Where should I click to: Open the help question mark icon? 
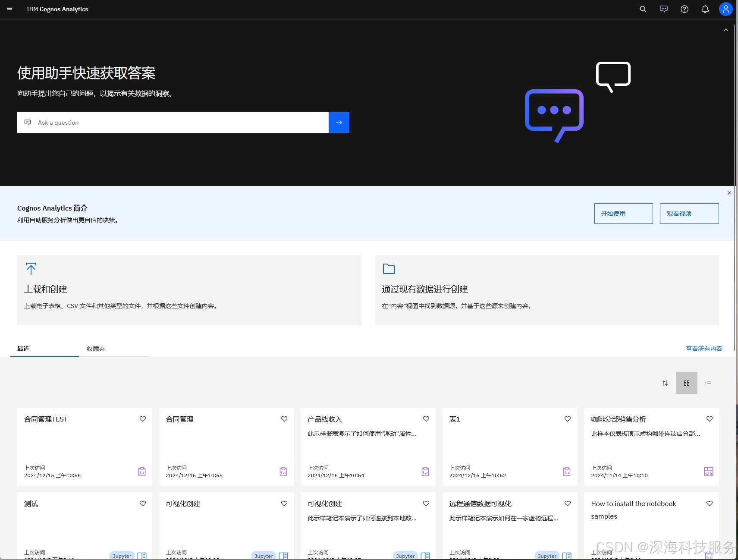(684, 9)
